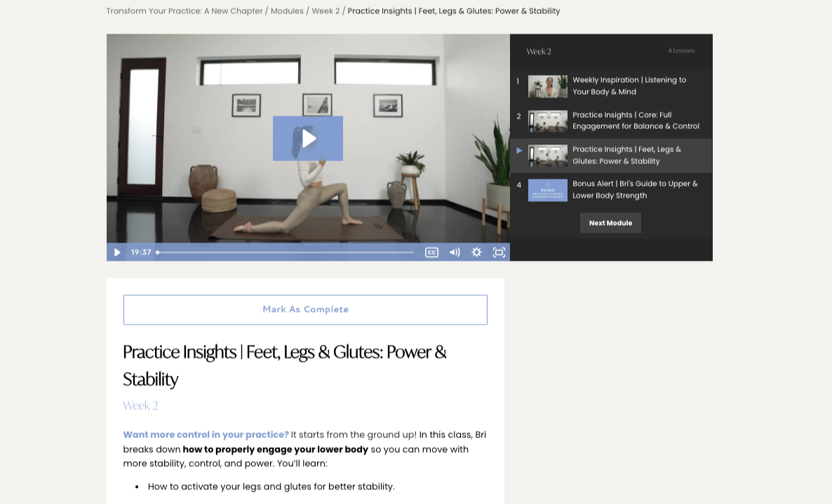832x504 pixels.
Task: Click the 19:37 video duration text
Action: pyautogui.click(x=141, y=252)
